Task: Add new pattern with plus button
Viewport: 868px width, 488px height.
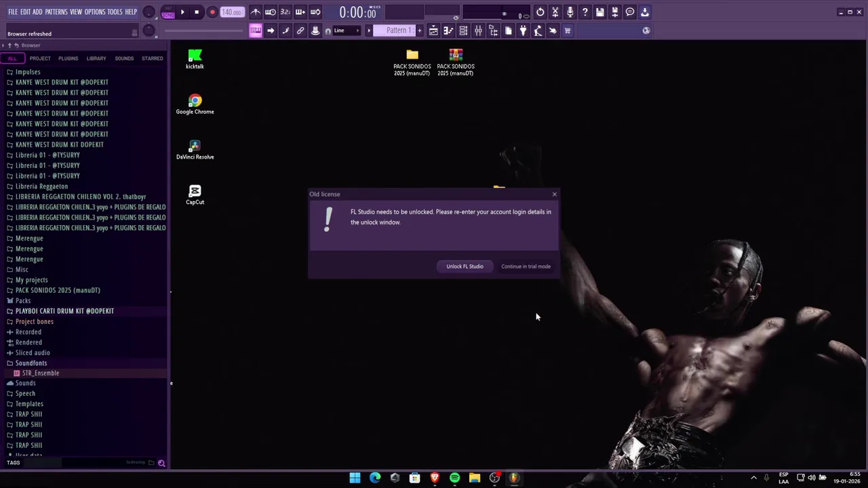Action: tap(420, 30)
